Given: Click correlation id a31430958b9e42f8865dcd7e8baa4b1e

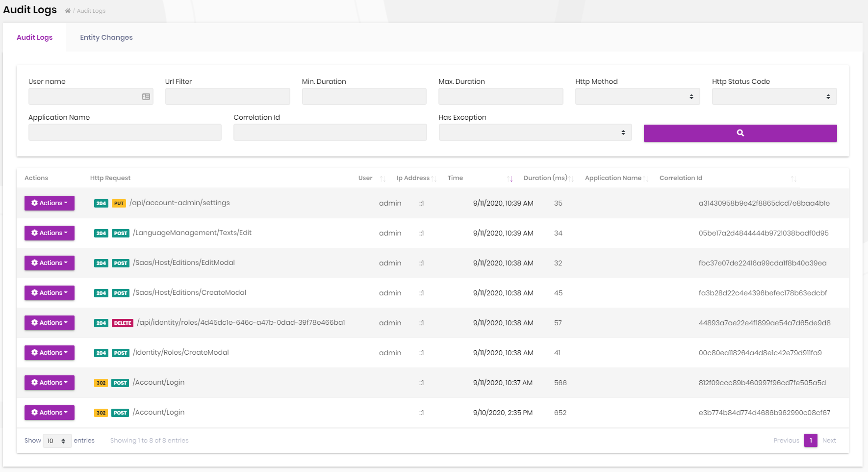Looking at the screenshot, I should 764,203.
